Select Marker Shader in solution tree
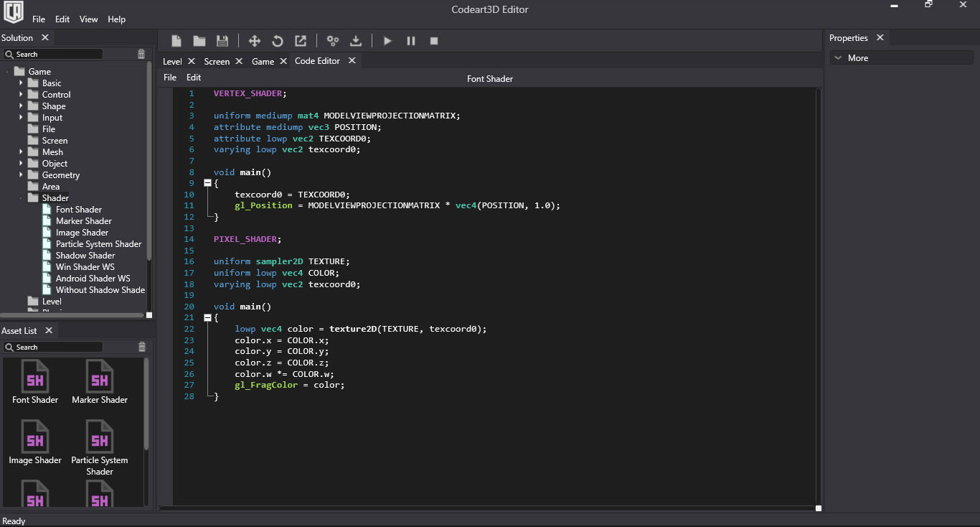 coord(83,221)
